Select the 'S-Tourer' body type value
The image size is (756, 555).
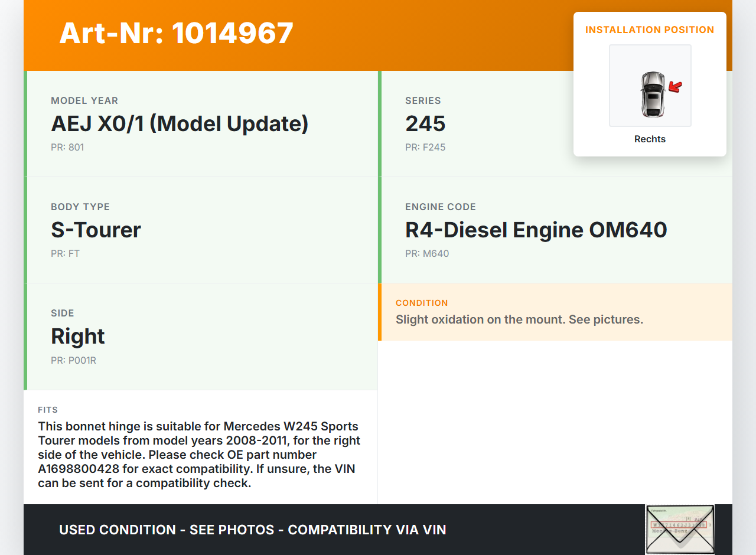pyautogui.click(x=96, y=230)
